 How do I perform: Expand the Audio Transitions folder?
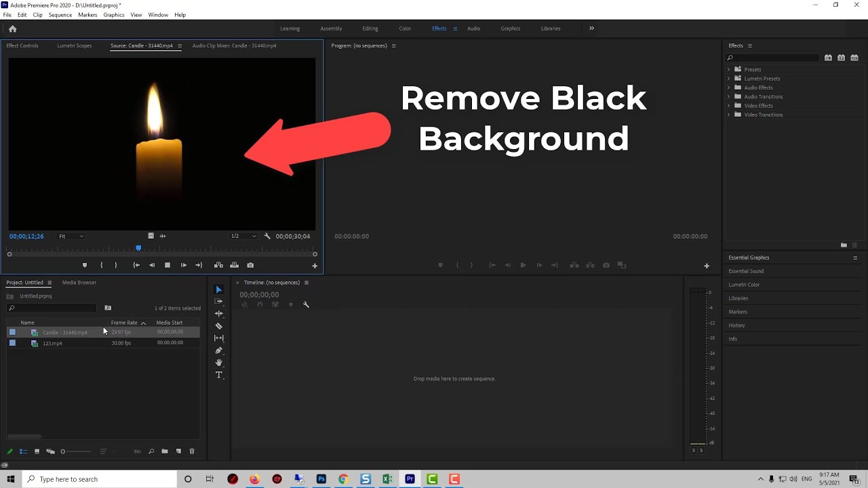(x=729, y=96)
